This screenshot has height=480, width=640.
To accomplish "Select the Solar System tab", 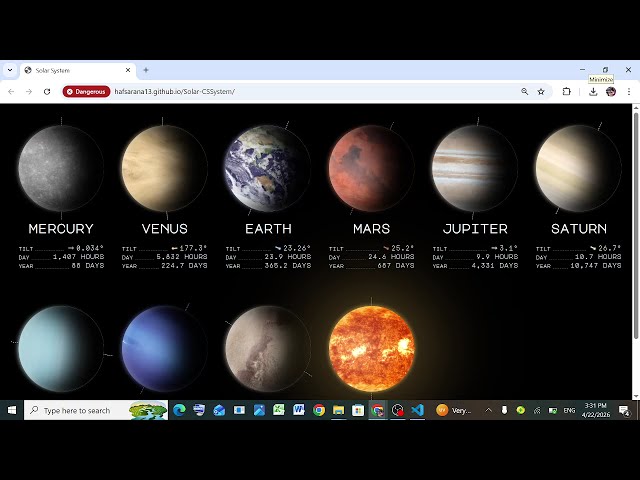I will 77,70.
